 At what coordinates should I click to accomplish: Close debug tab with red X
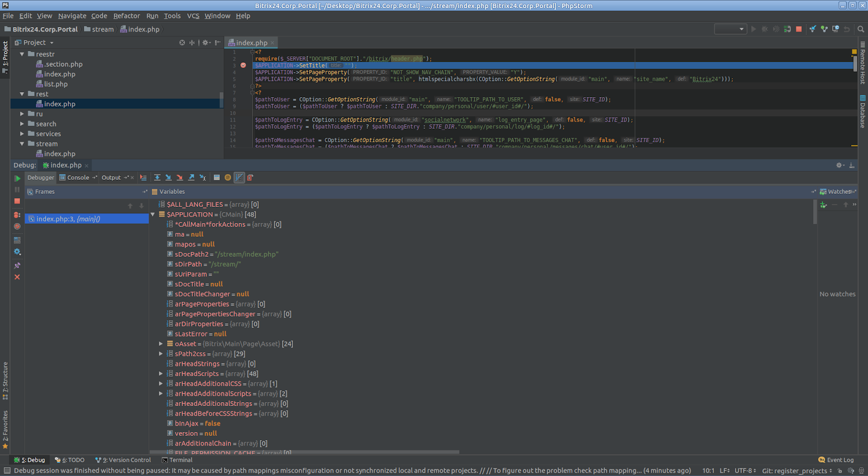tap(17, 277)
